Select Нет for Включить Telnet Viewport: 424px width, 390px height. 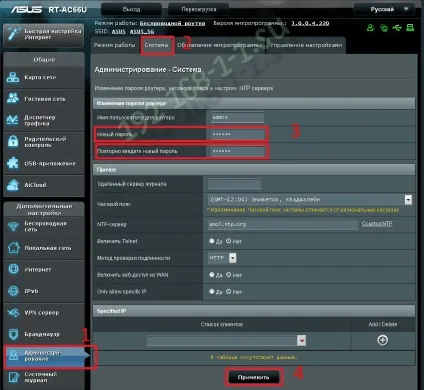[x=228, y=241]
